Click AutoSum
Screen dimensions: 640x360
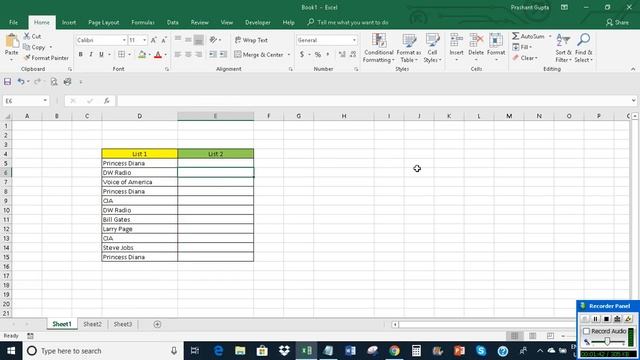(529, 36)
